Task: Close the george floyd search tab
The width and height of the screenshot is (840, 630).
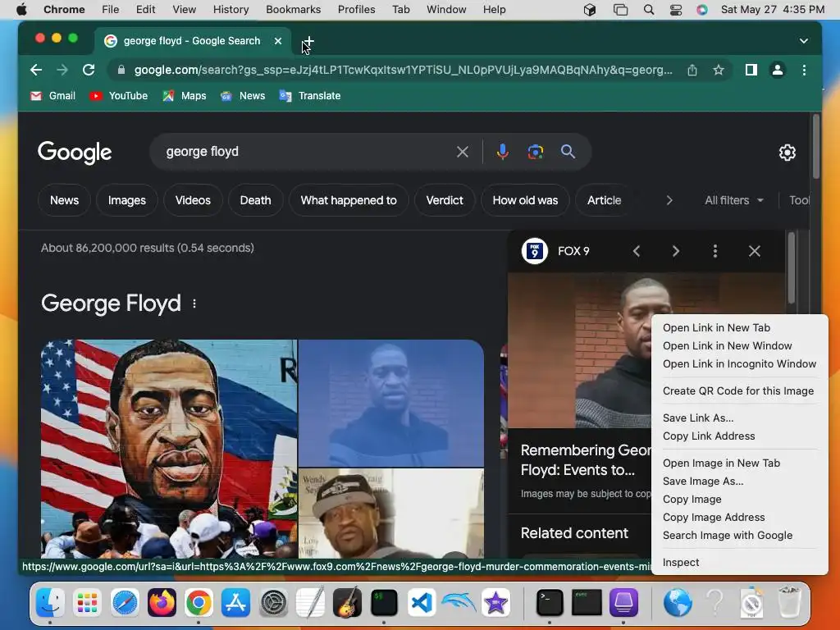Action: [277, 41]
